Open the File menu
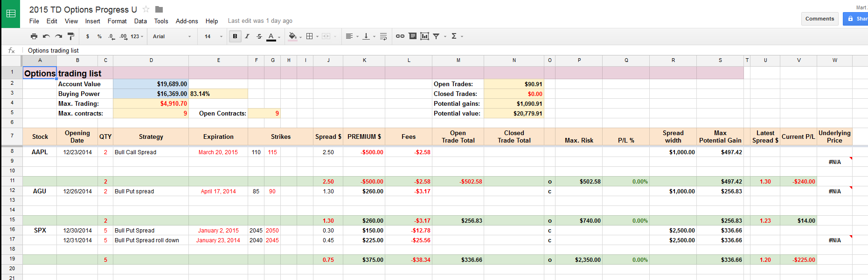This screenshot has width=868, height=280. 34,21
